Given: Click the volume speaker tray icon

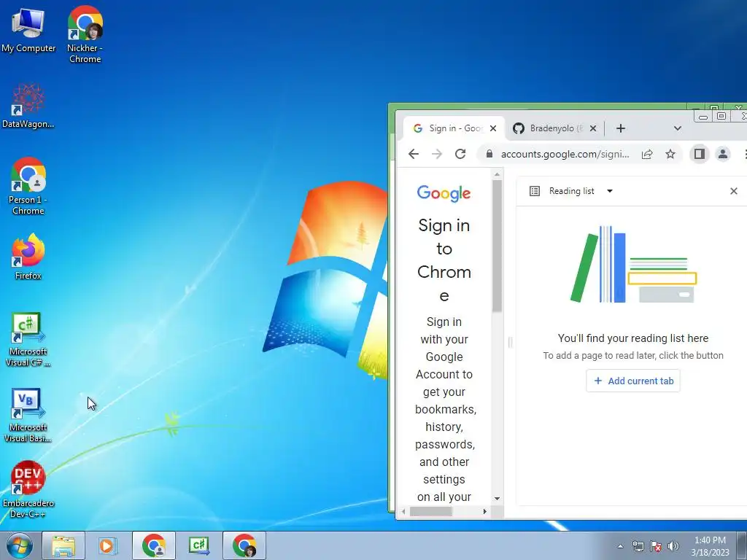Looking at the screenshot, I should tap(673, 546).
